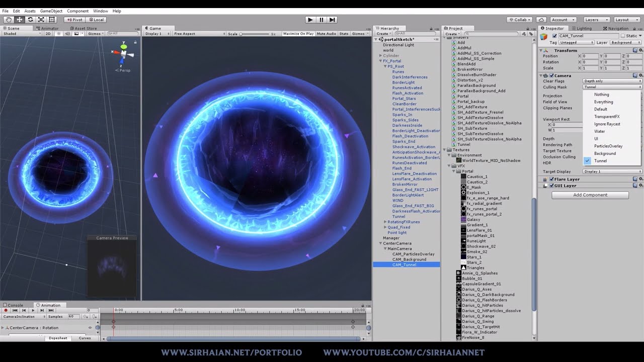Open the Account dropdown

pos(562,20)
